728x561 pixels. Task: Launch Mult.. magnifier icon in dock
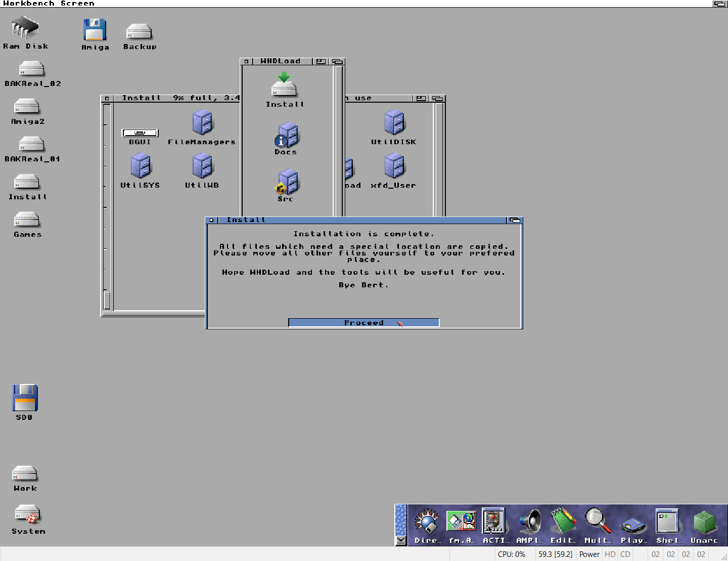tap(598, 526)
